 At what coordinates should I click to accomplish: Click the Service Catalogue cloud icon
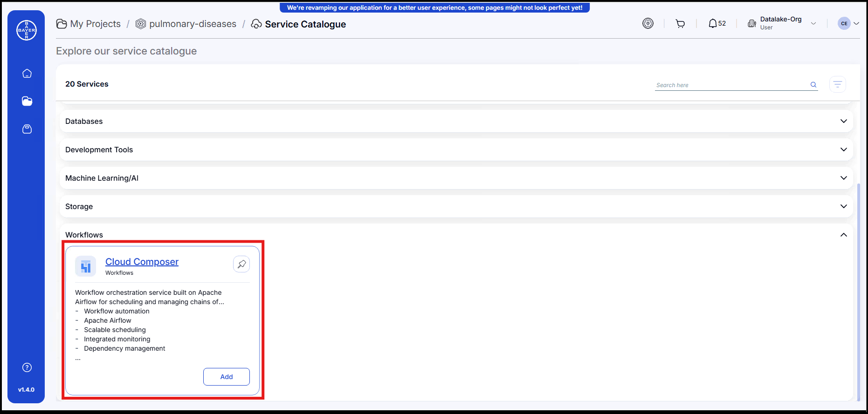tap(256, 24)
